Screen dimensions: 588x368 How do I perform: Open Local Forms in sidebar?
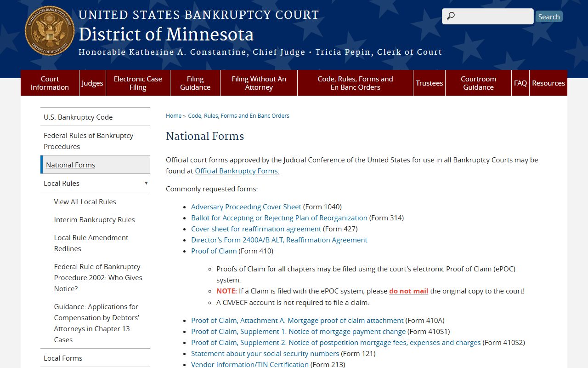click(x=95, y=358)
